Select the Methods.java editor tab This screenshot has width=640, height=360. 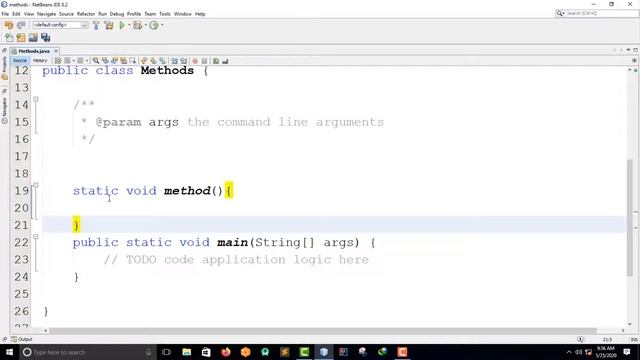(34, 51)
